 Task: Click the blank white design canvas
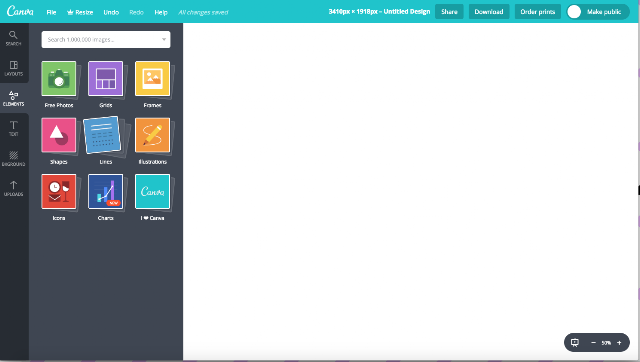[x=410, y=191]
